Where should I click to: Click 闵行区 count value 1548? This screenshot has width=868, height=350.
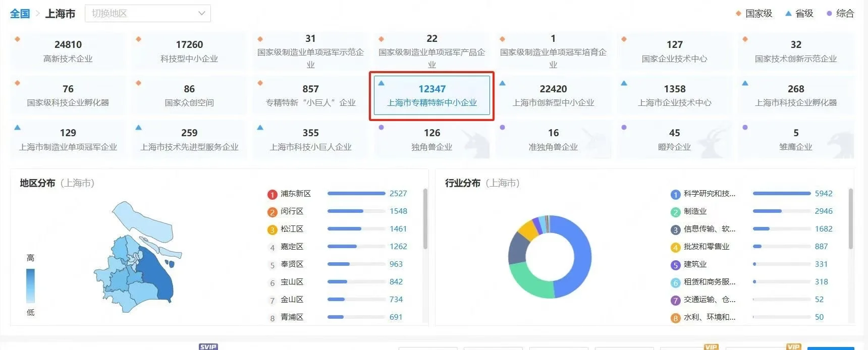coord(398,211)
